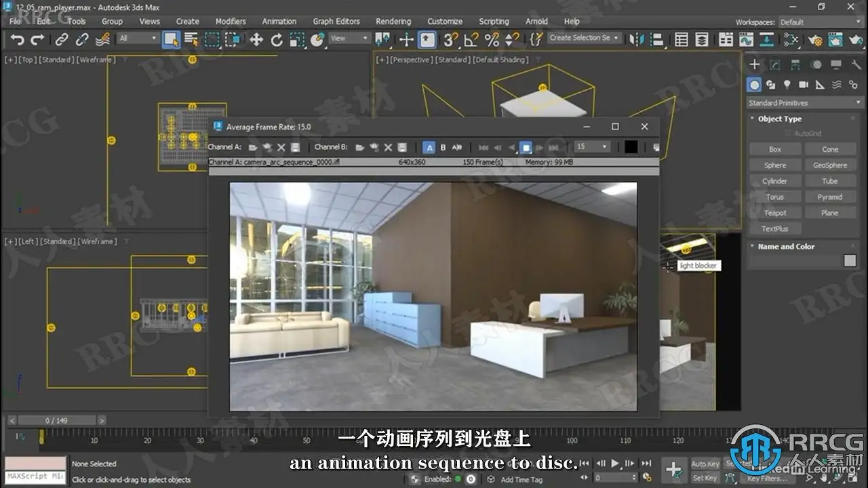Open the Rendering menu
The height and width of the screenshot is (488, 868).
tap(393, 21)
